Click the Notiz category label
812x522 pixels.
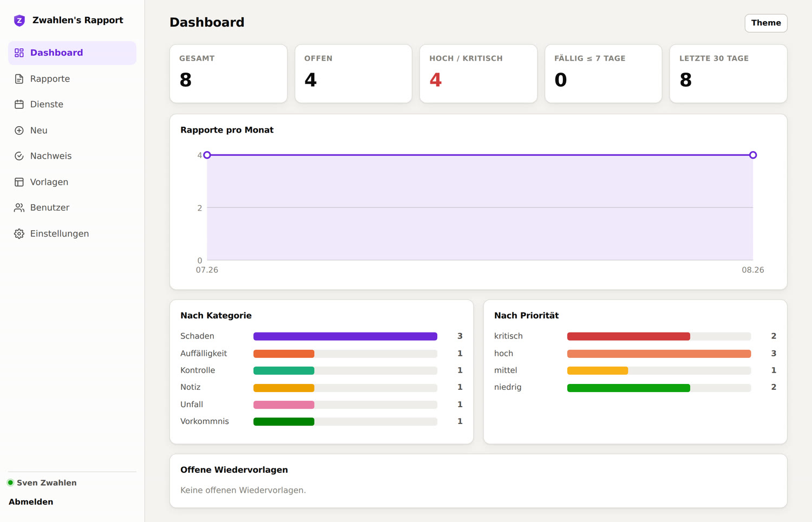coord(191,387)
